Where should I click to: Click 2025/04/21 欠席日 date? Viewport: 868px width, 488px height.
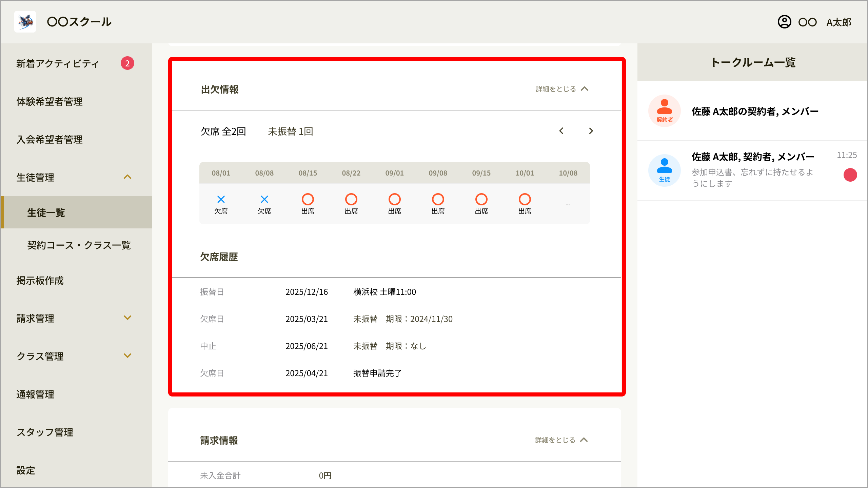(x=307, y=373)
